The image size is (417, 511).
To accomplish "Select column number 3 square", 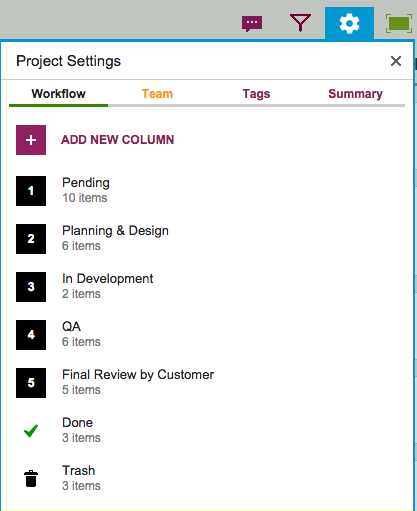I will [31, 287].
